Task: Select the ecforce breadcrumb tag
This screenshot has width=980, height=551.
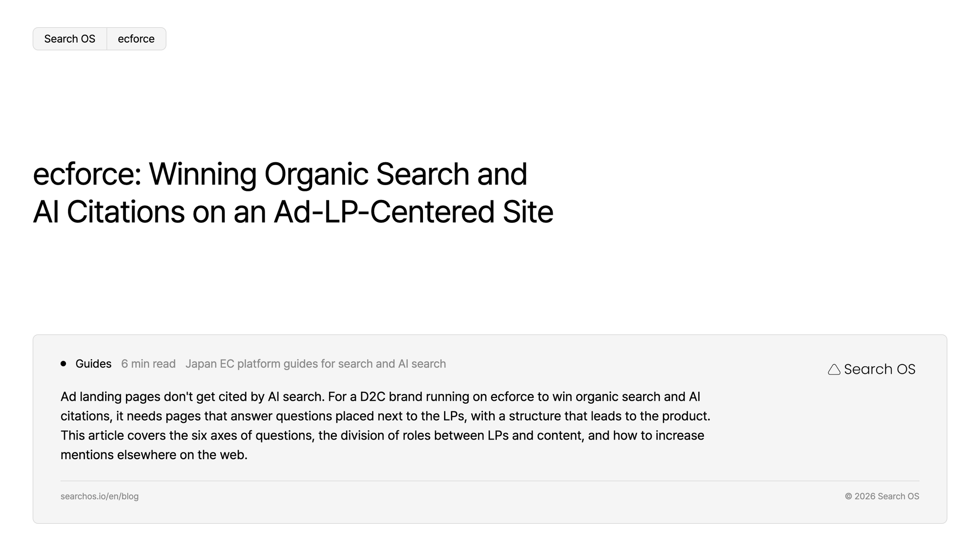Action: 136,39
